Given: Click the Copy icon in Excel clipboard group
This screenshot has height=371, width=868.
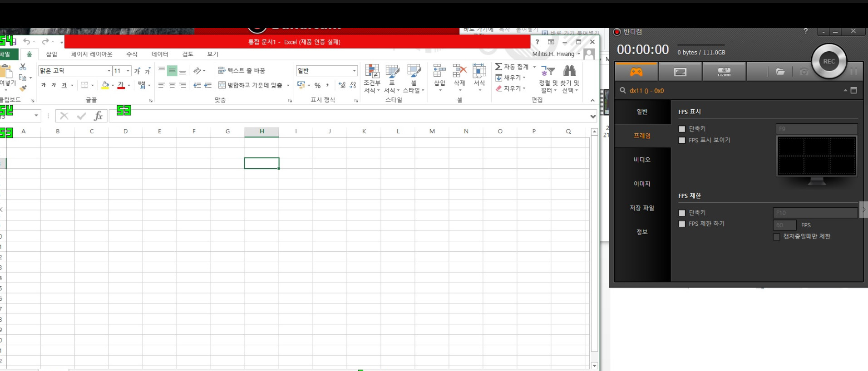Looking at the screenshot, I should 23,78.
